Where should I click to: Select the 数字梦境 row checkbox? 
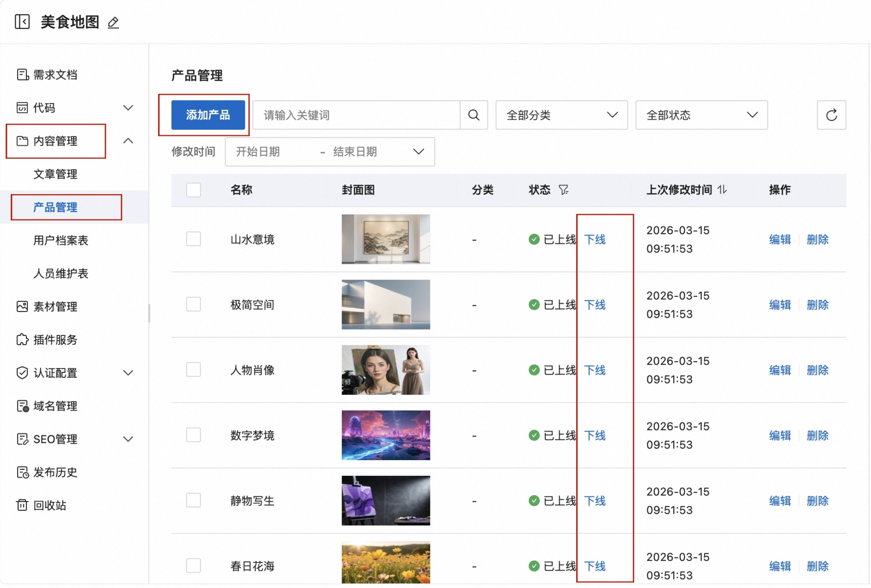point(193,435)
